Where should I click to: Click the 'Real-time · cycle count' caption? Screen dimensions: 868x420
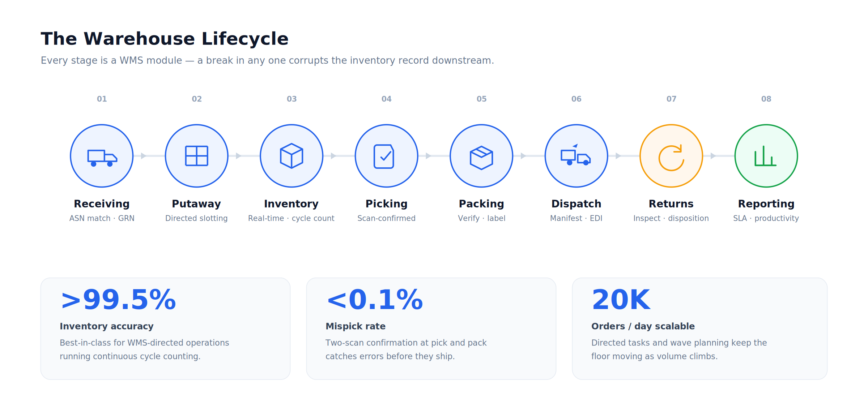pos(292,218)
